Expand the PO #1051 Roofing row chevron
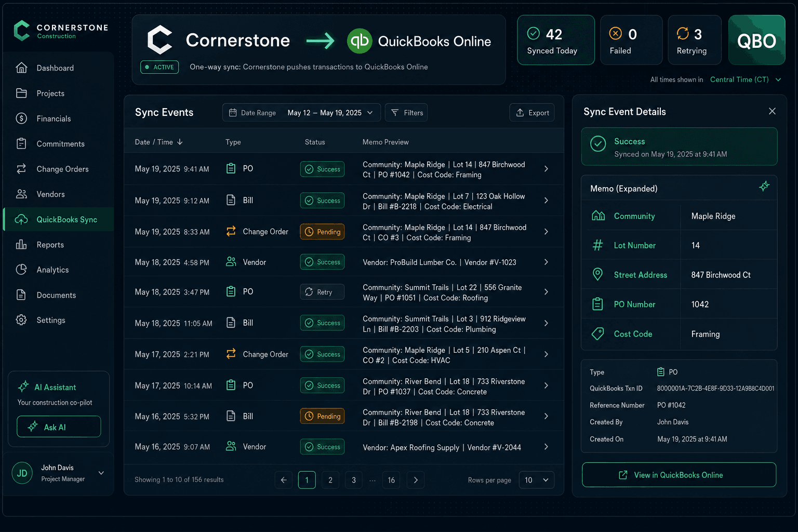Viewport: 798px width, 532px height. 546,292
